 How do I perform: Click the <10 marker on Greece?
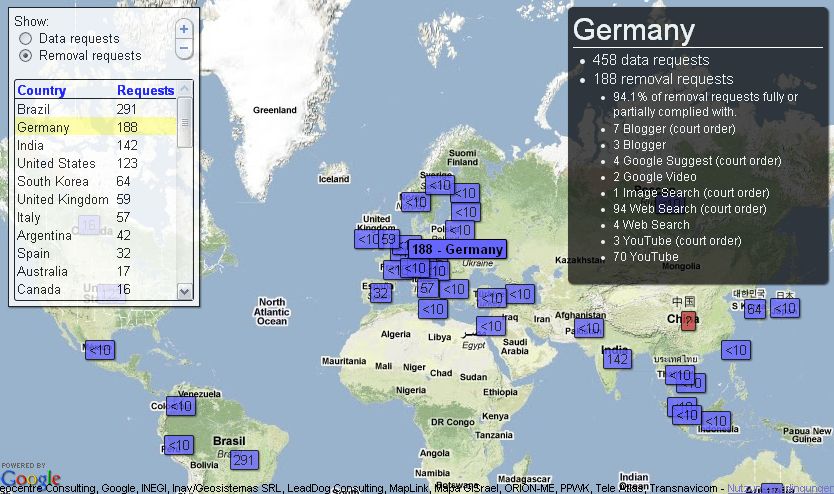click(x=454, y=289)
